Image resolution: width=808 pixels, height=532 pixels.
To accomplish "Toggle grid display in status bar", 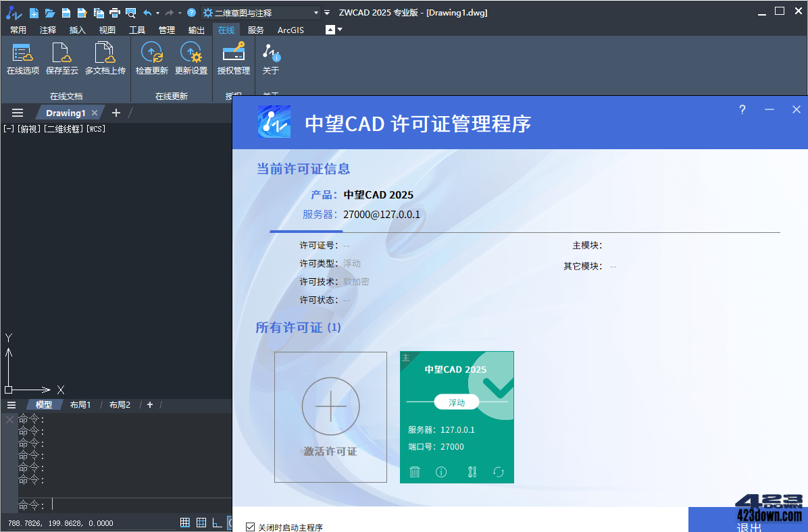I will (x=201, y=522).
